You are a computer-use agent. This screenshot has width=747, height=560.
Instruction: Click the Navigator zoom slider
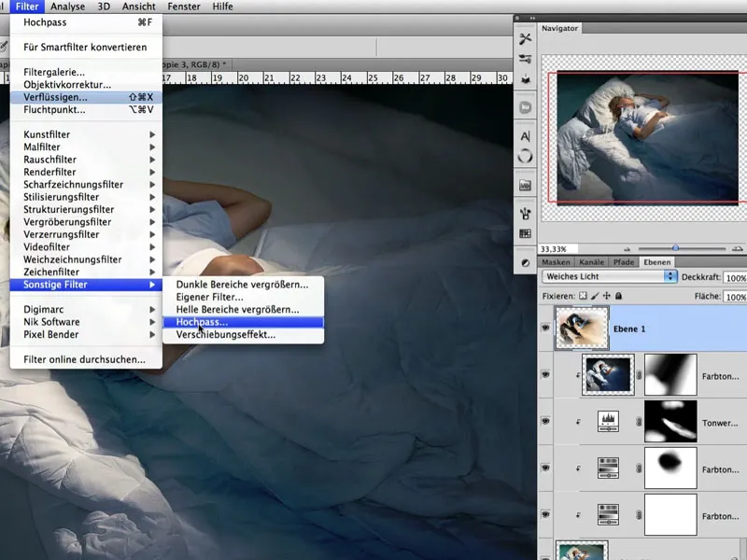pos(676,248)
